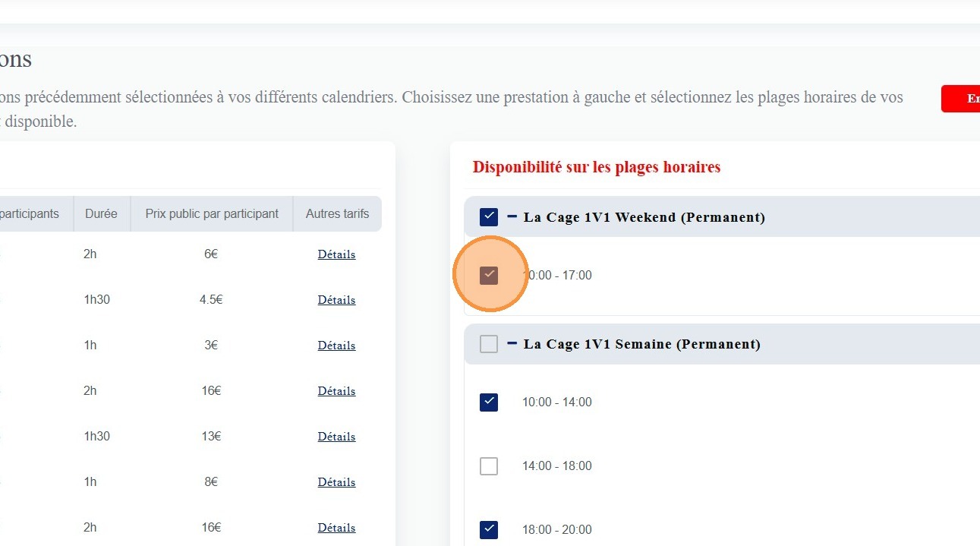Image resolution: width=980 pixels, height=546 pixels.
Task: Click the Durée column header
Action: [x=101, y=214]
